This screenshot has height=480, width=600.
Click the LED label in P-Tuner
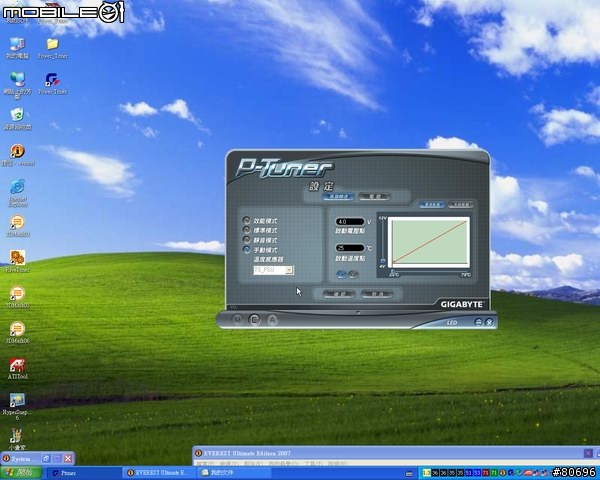coord(452,323)
